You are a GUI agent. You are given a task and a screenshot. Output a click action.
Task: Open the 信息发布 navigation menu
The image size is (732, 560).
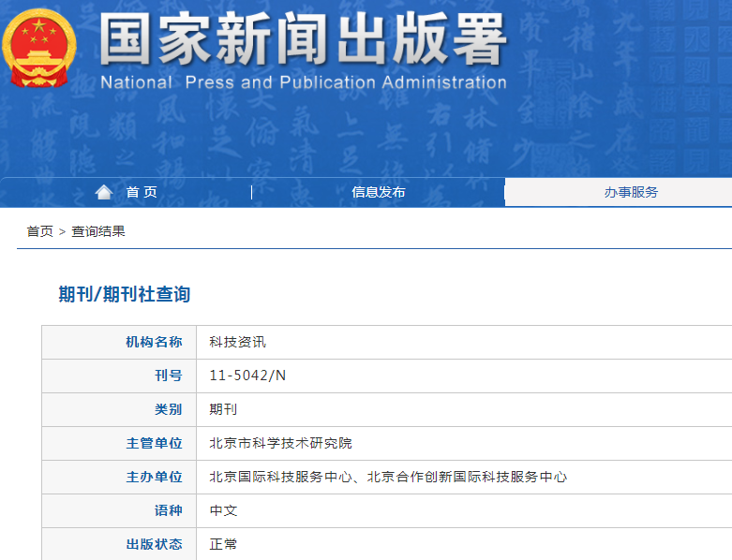[x=379, y=192]
